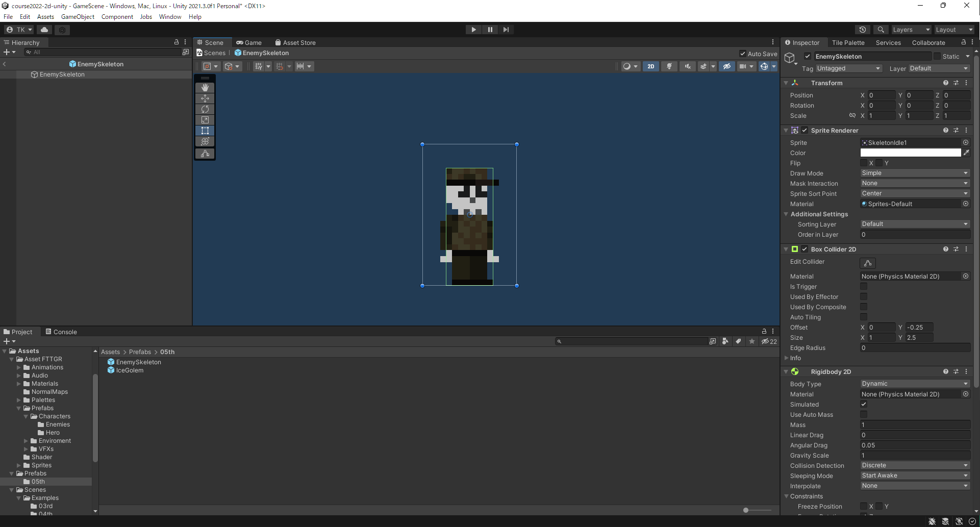Select the Scale tool in the Scene toolbar
980x527 pixels.
tap(205, 120)
